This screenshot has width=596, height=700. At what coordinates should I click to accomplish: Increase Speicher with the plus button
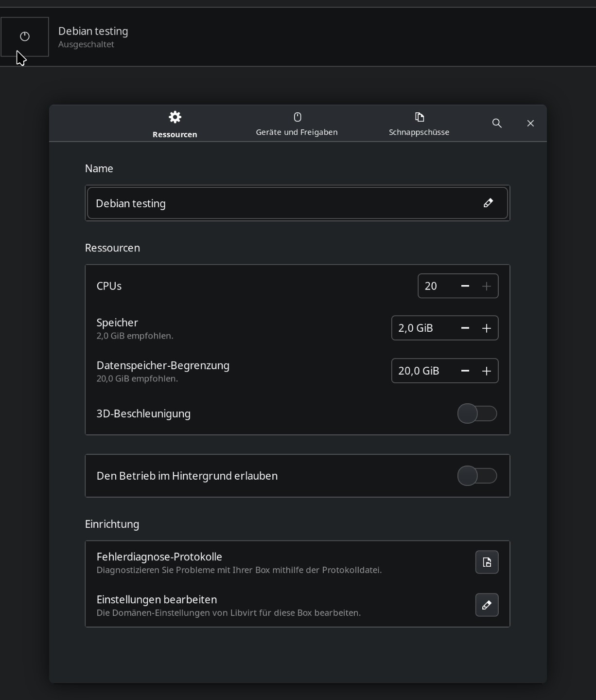[487, 328]
